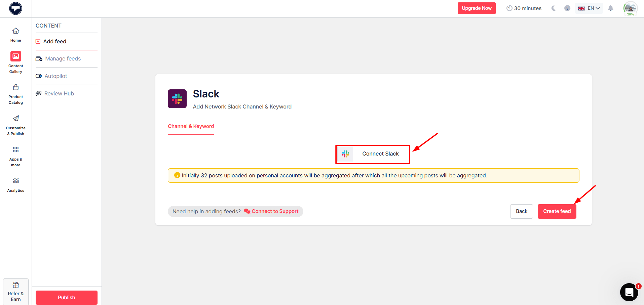Open user profile avatar menu
Screen dimensions: 644x305
tap(630, 8)
